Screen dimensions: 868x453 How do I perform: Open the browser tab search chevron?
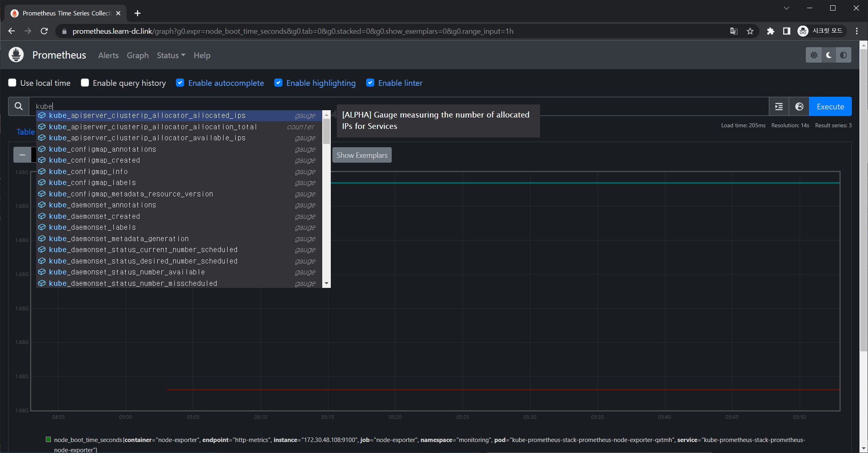pos(786,8)
